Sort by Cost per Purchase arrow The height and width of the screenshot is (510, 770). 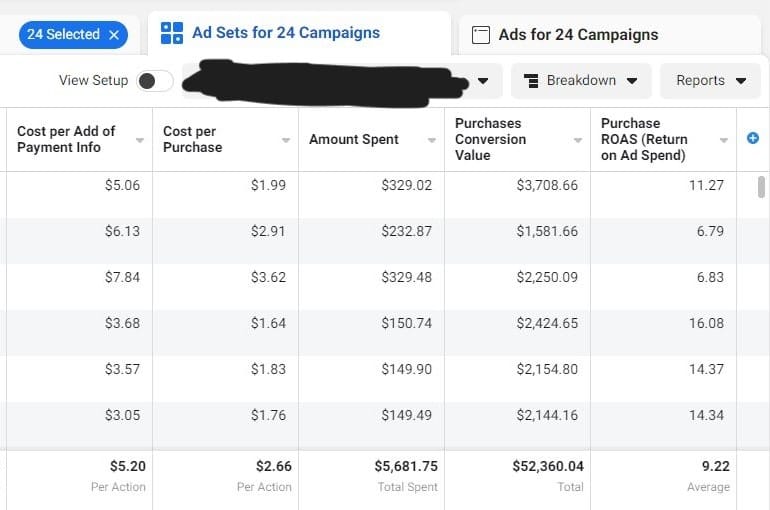(x=285, y=140)
